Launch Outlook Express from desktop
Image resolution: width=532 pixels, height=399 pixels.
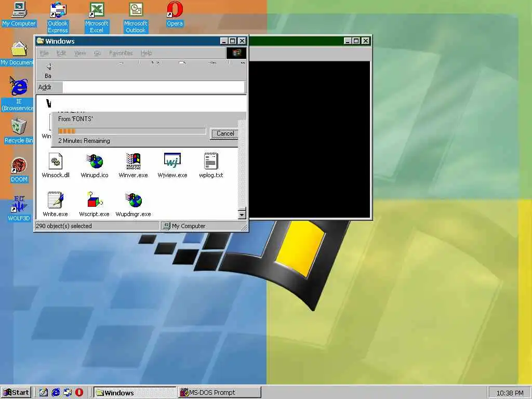[x=58, y=17]
